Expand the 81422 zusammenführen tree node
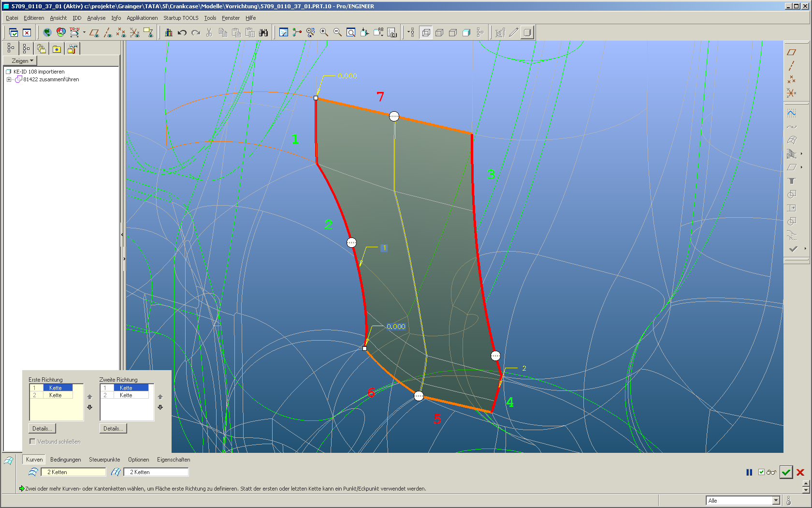Screen dimensions: 812x508 [9, 80]
